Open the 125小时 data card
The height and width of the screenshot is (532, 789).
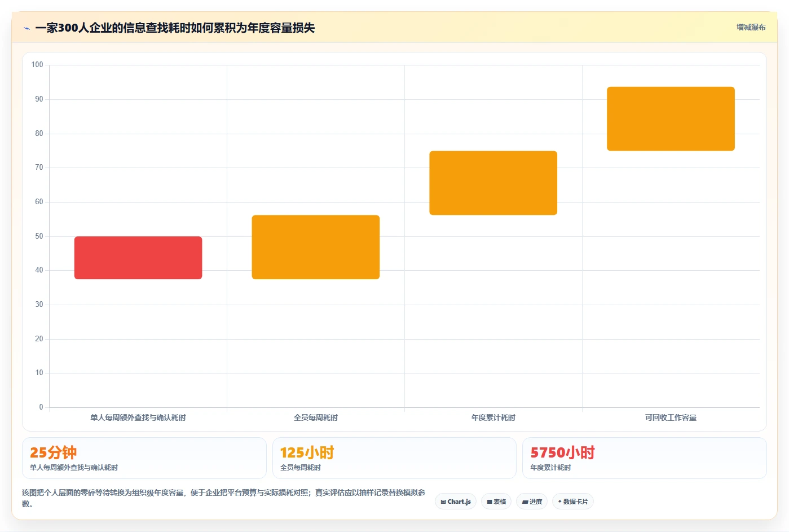point(394,458)
